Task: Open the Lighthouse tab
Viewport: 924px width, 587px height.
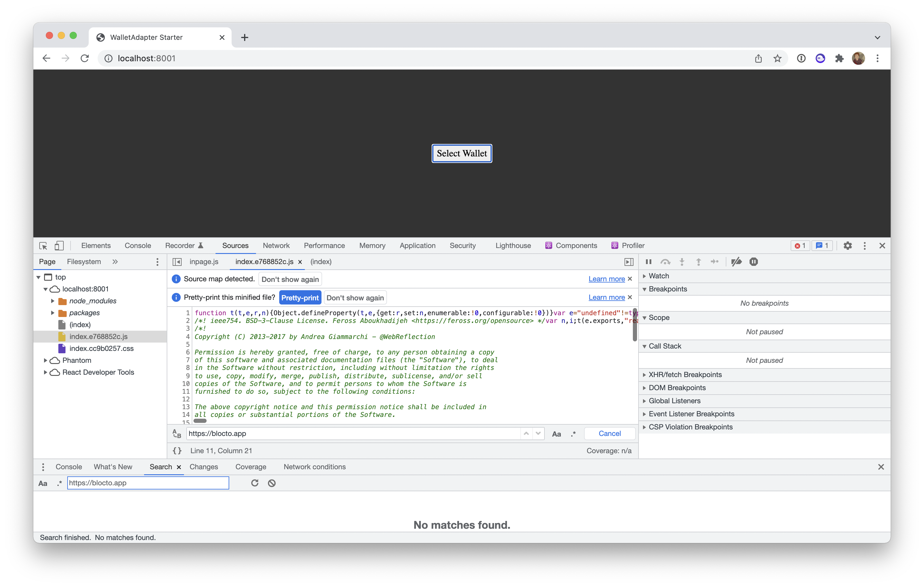Action: [x=513, y=246]
